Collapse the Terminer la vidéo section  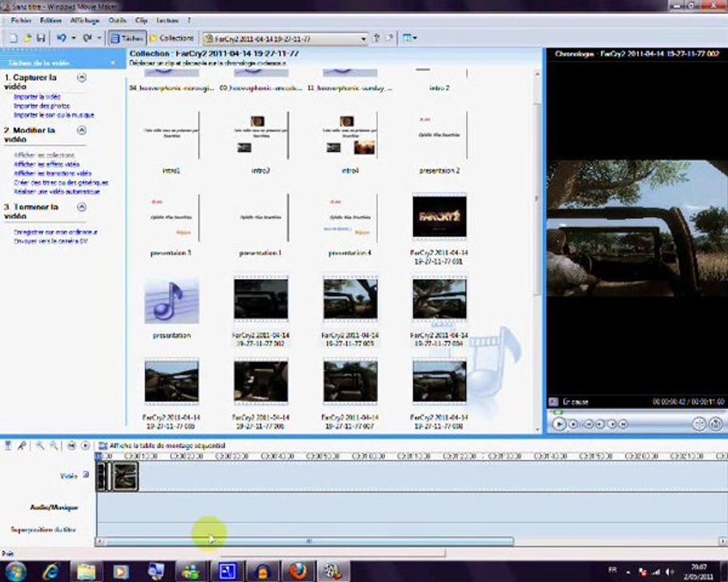pos(81,207)
